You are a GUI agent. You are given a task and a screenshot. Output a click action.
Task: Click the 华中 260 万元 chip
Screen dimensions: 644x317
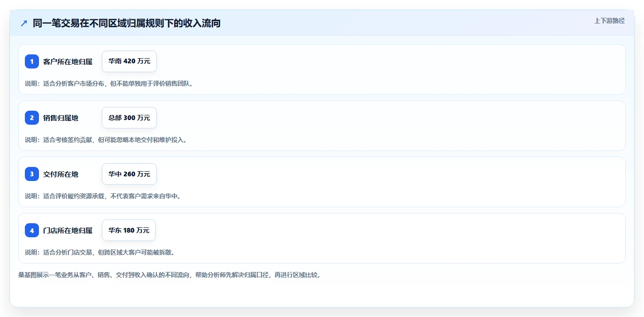click(x=129, y=174)
